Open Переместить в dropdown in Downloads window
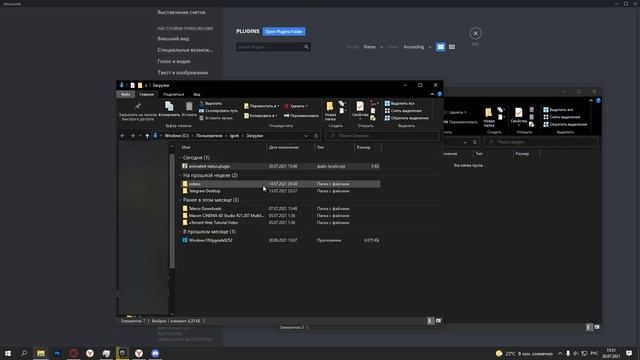Viewport: 640px width, 360px height. pos(262,106)
